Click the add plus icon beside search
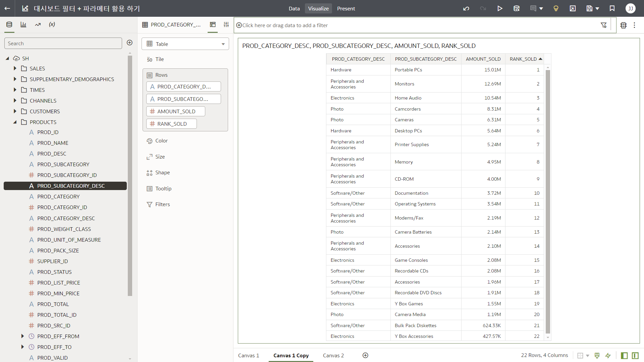The image size is (644, 362). coord(129,43)
